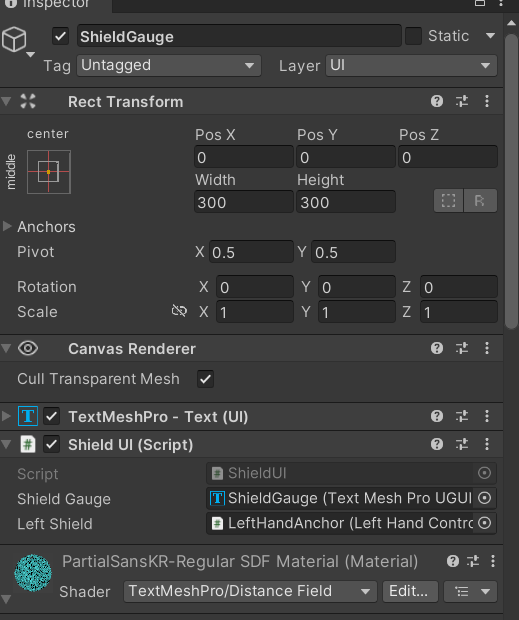This screenshot has height=620, width=519.
Task: Collapse the Canvas Renderer component
Action: point(6,348)
